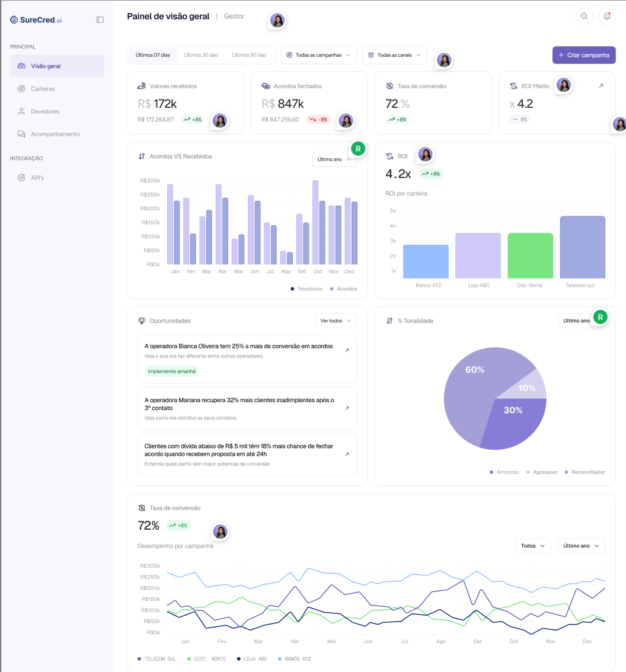Viewport: 626px width, 672px height.
Task: Expand Ver todos in Oportunidades
Action: coord(336,321)
